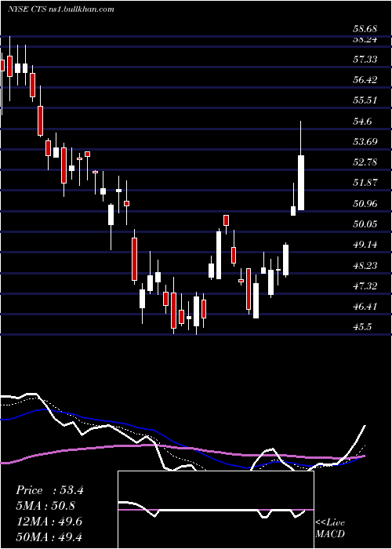The image size is (392, 549).
Task: Click the 5MA : 50.8 readout
Action: tap(45, 506)
